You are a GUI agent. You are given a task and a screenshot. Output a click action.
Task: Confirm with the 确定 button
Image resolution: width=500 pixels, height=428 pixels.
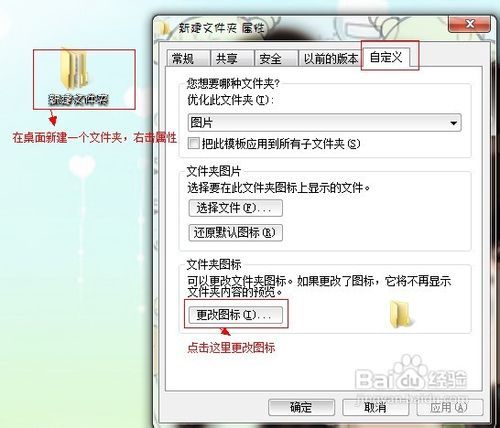[x=301, y=407]
